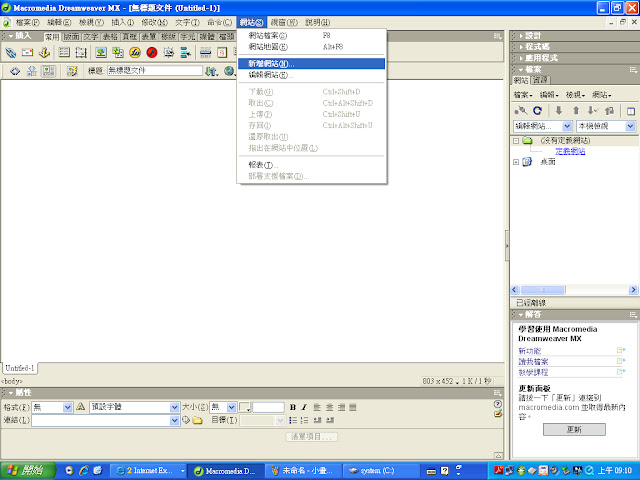Click the 標題 document title field
The width and height of the screenshot is (640, 480).
click(154, 71)
